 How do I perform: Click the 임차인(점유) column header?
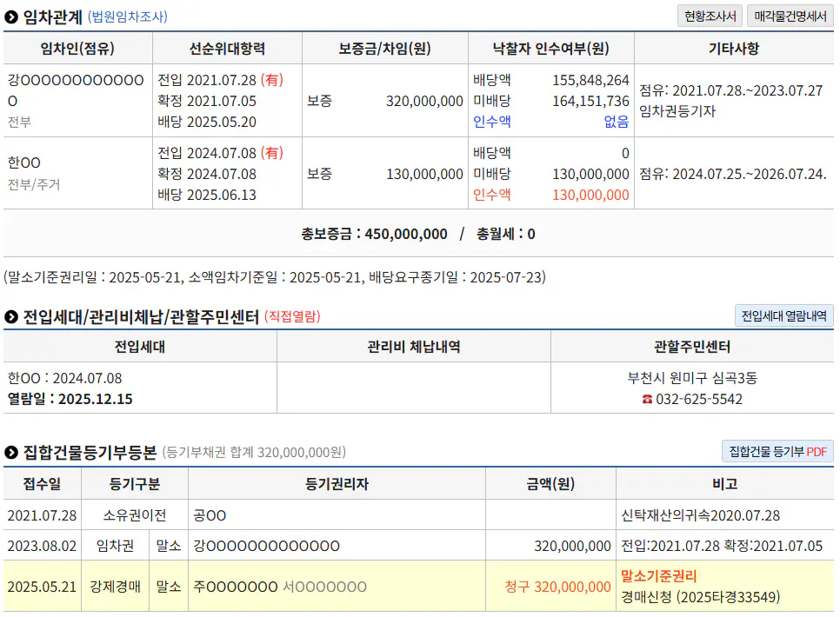coord(77,48)
